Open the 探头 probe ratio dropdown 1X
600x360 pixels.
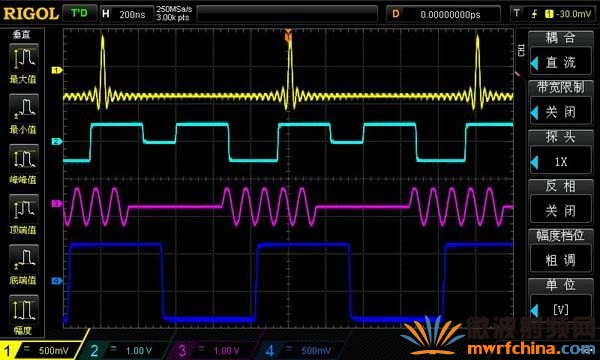pyautogui.click(x=560, y=161)
